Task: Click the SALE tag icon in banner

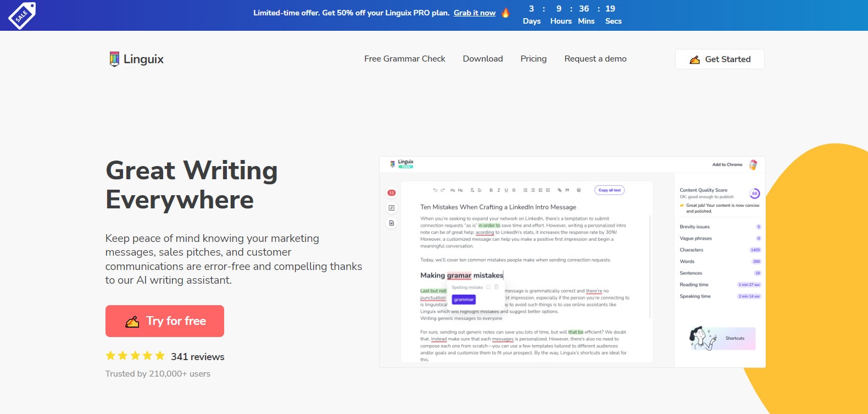Action: (21, 15)
